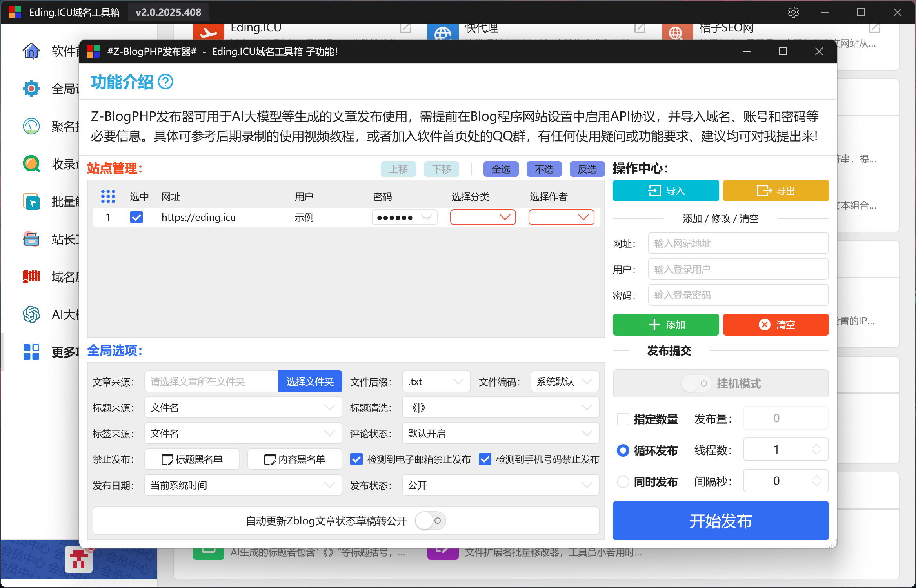
Task: Click the 选择文件夹 button
Action: [310, 381]
